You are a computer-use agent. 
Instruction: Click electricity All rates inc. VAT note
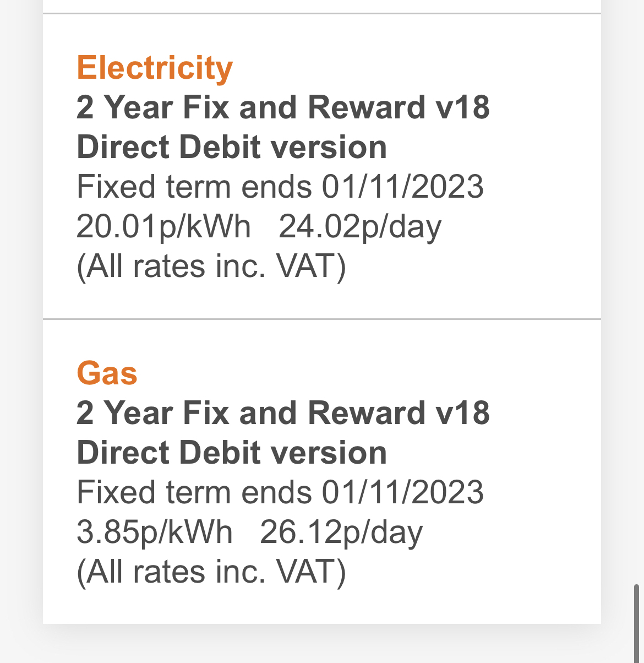coord(211,267)
